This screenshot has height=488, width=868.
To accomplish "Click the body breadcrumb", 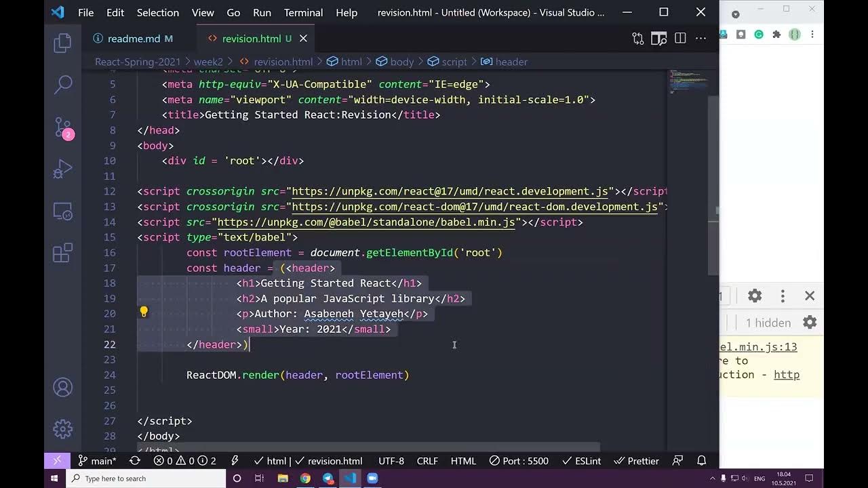I will tap(395, 62).
